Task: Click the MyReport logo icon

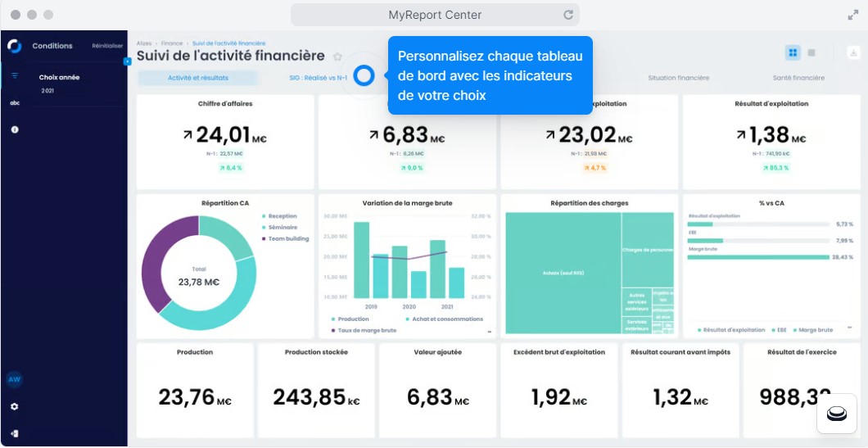Action: [x=15, y=46]
